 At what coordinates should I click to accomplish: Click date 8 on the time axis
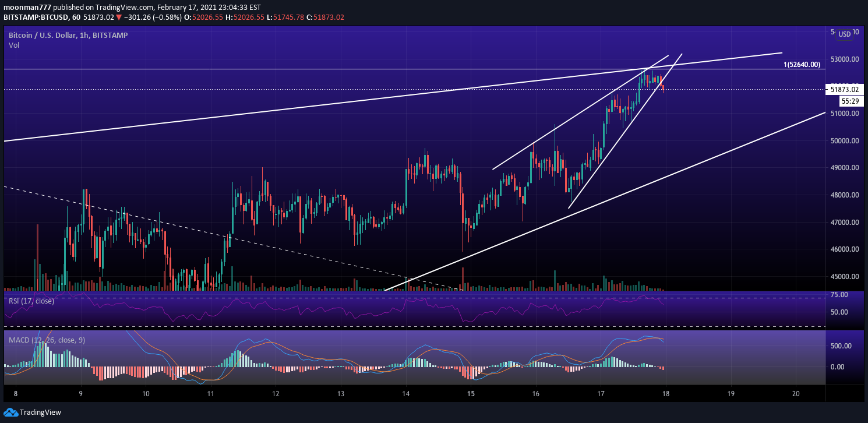click(16, 393)
